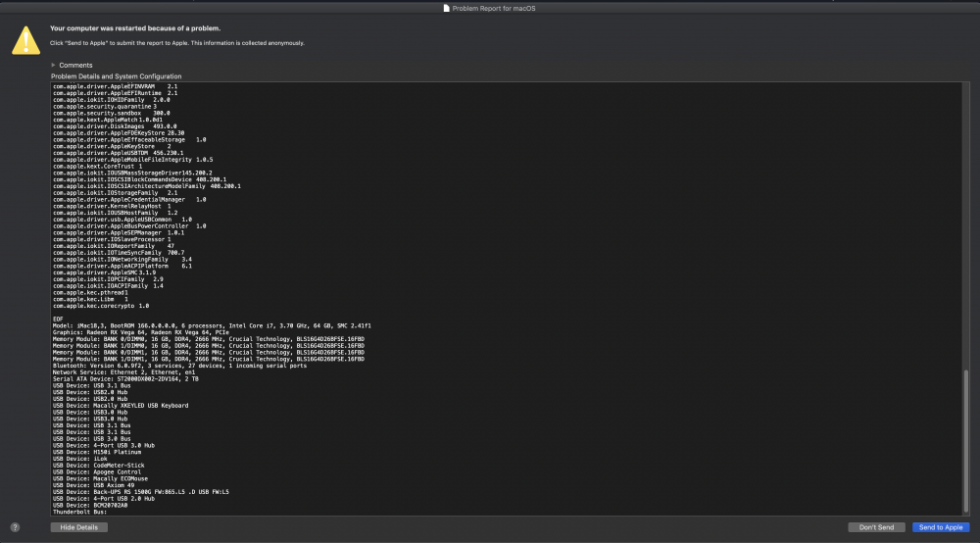980x543 pixels.
Task: Click the Memory Module BANK 1/DIMM1 line
Action: 209,360
